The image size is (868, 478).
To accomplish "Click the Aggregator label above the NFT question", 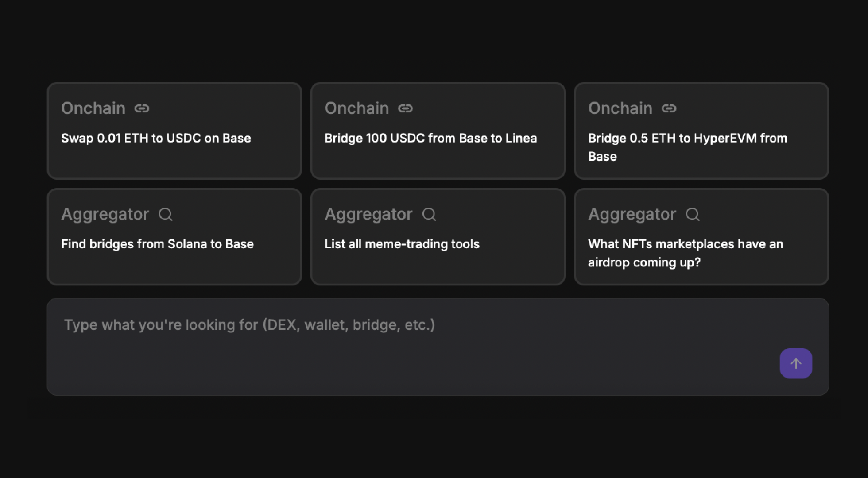I will pyautogui.click(x=632, y=214).
